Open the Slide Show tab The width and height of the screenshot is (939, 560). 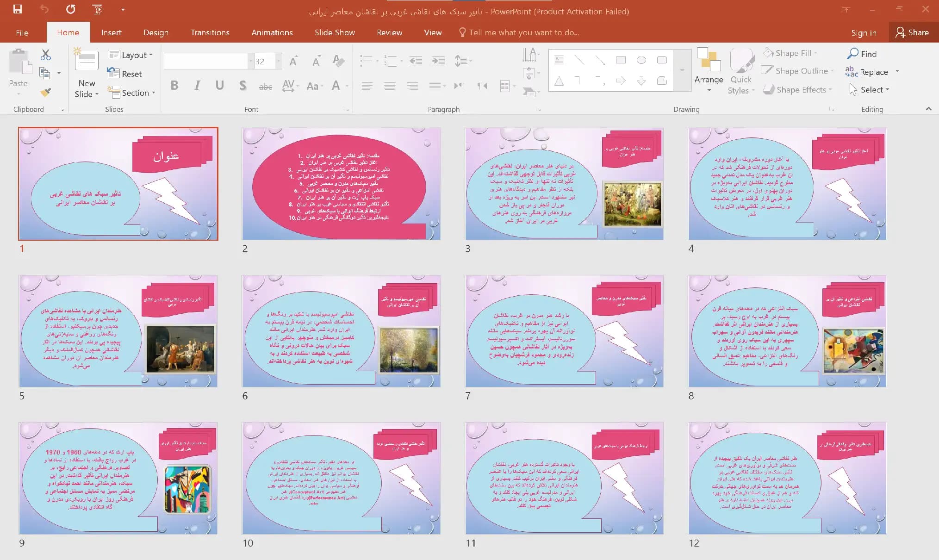pyautogui.click(x=335, y=32)
